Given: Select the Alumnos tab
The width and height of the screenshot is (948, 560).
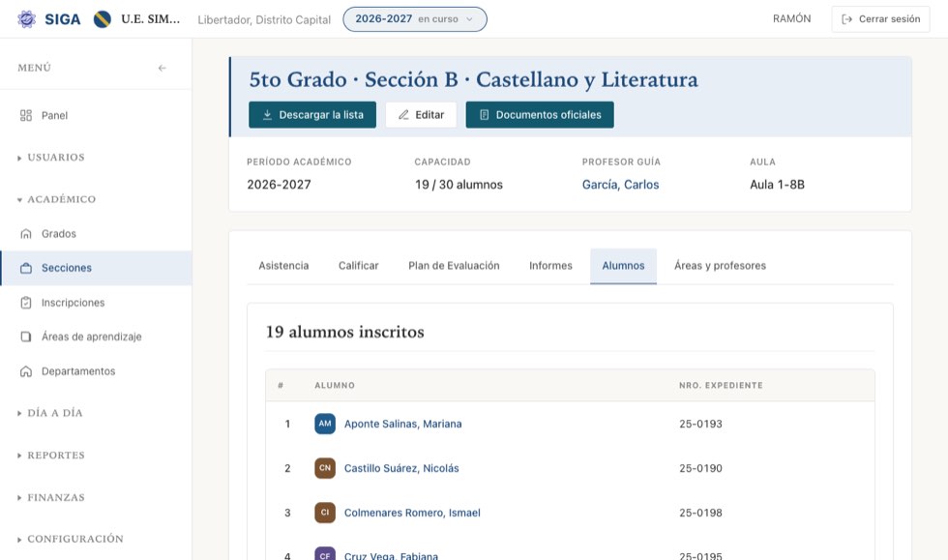Looking at the screenshot, I should pos(623,265).
